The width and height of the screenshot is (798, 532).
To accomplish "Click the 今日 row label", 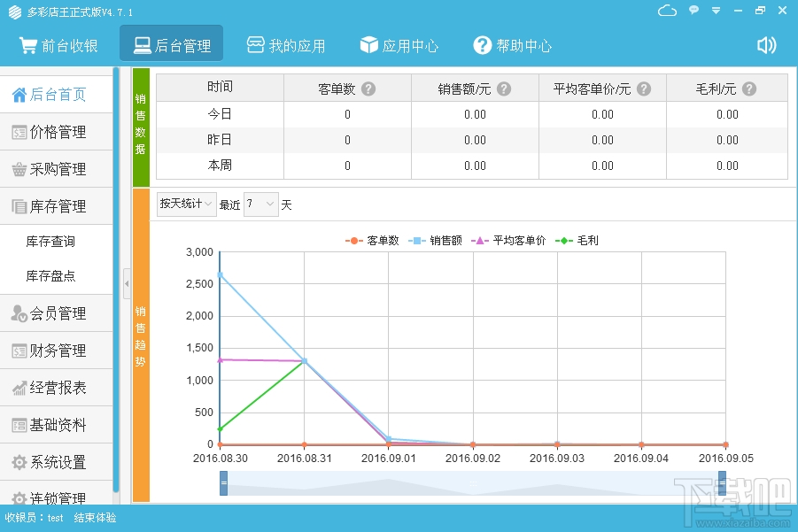I will (220, 114).
